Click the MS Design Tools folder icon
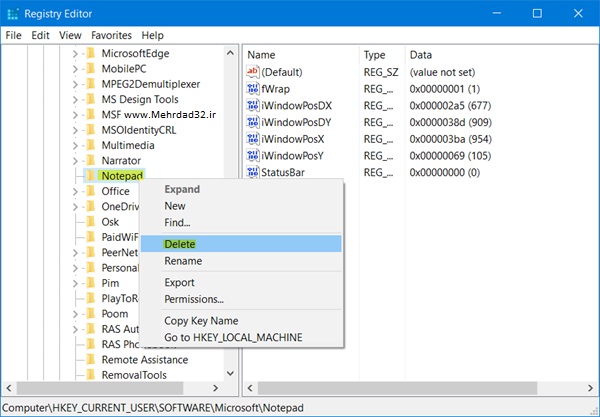600x417 pixels. point(91,99)
